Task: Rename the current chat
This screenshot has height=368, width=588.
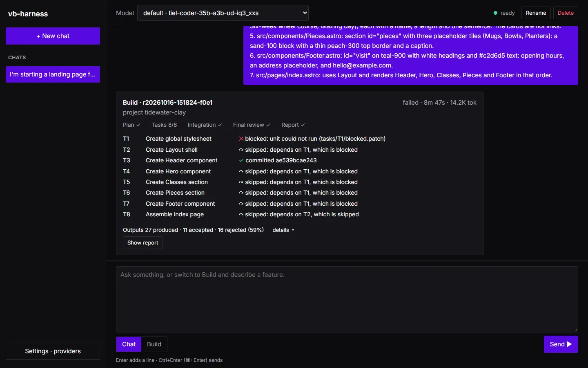Action: pos(536,13)
